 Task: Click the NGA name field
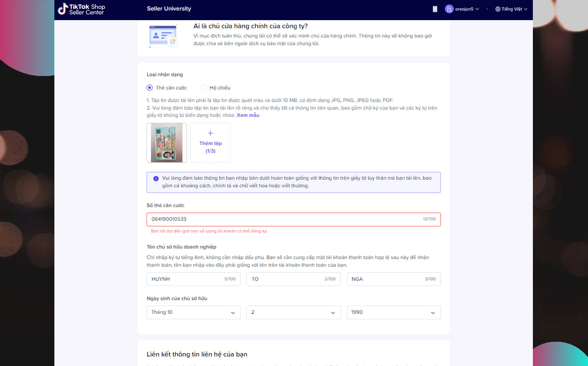click(394, 279)
